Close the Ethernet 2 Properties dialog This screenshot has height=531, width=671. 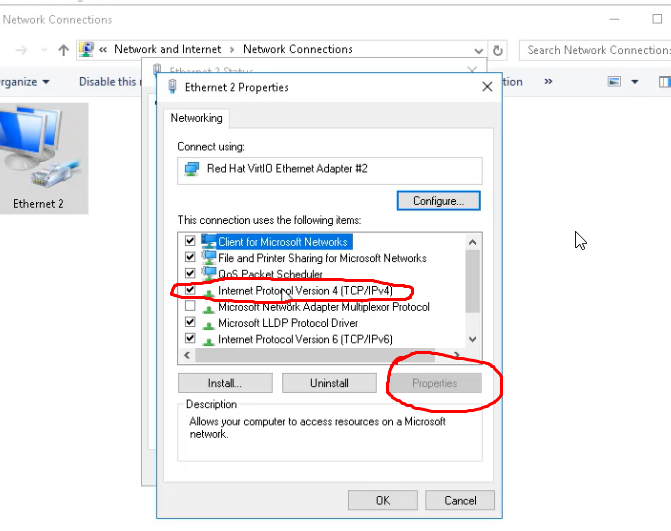[487, 87]
